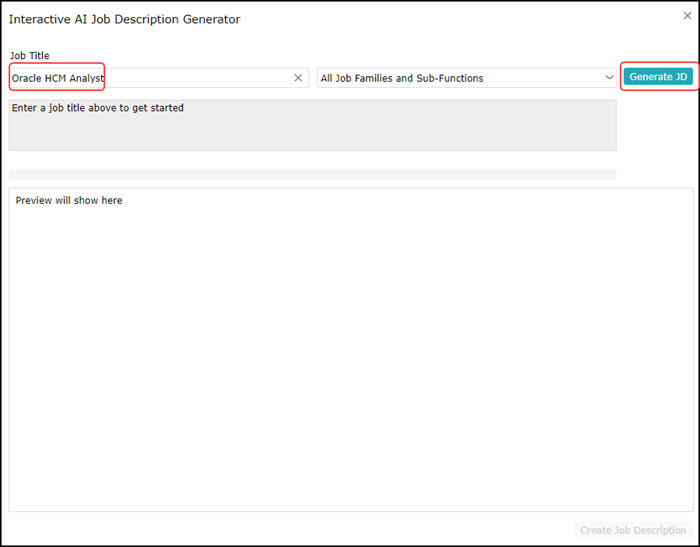Click the Job Title label
Viewport: 700px width, 547px height.
pos(29,56)
